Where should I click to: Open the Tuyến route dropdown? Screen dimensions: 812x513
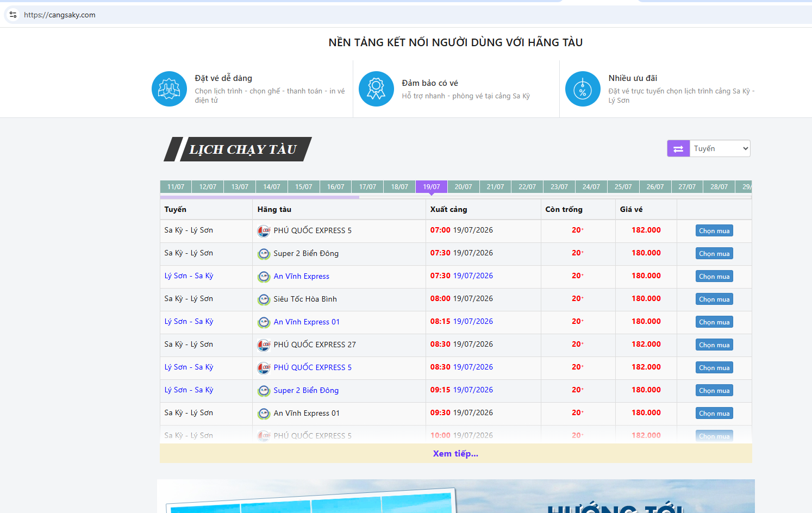coord(720,148)
